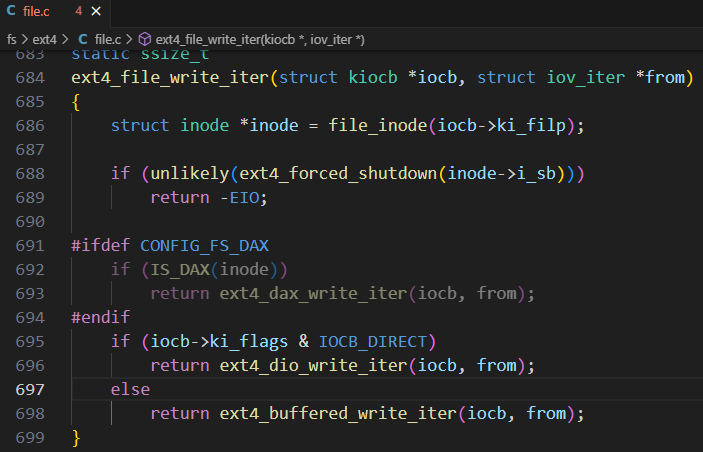This screenshot has width=703, height=452.
Task: Click the function symbol cube icon in breadcrumb
Action: (144, 39)
